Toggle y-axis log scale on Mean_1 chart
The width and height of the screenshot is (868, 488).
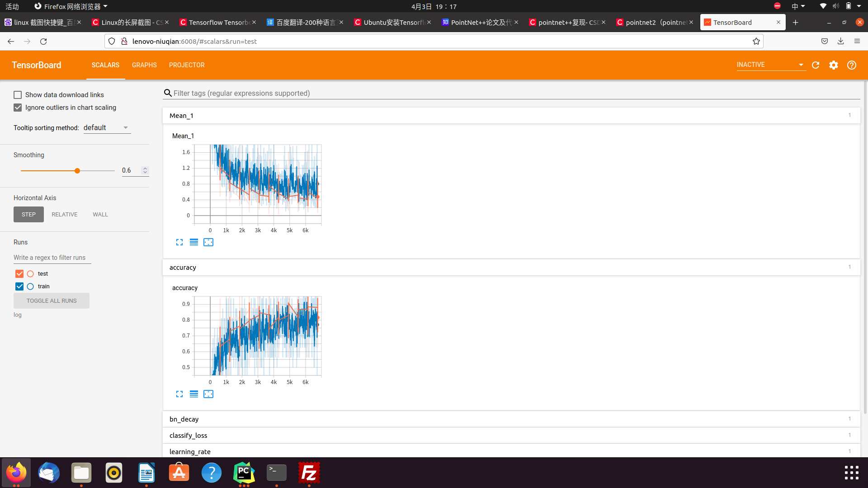[x=194, y=242]
